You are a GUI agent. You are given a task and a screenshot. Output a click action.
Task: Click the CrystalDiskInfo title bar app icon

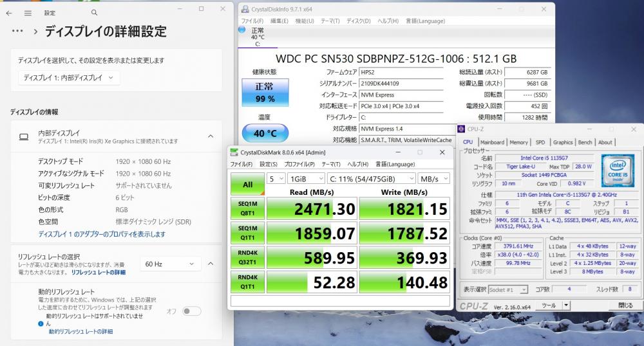[245, 9]
